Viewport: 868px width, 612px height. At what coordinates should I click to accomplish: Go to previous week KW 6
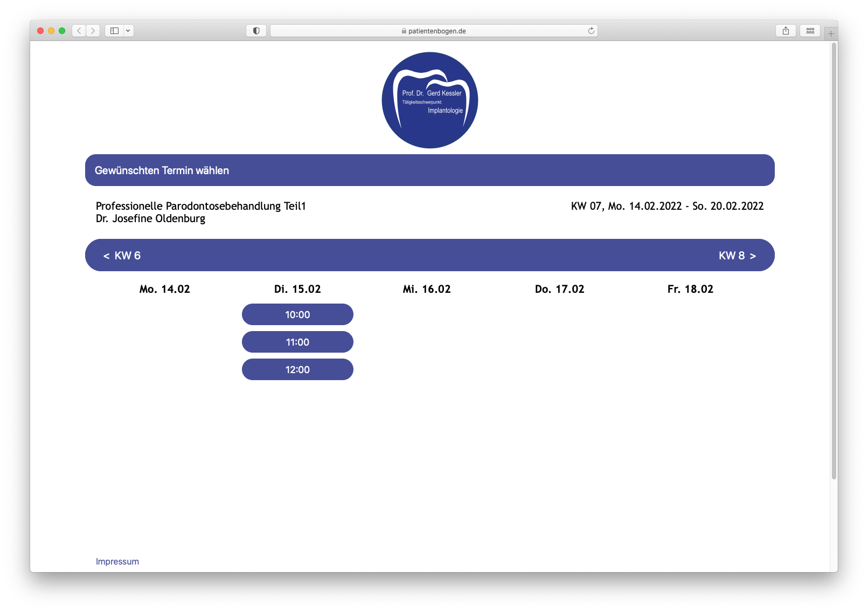(x=122, y=256)
